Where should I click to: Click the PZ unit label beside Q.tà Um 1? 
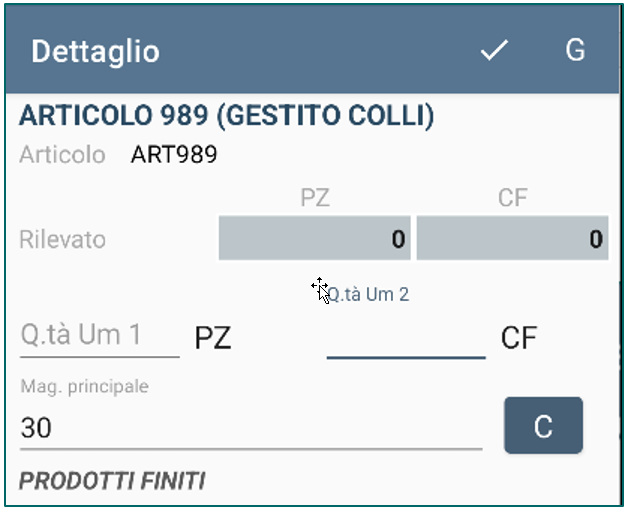click(213, 338)
